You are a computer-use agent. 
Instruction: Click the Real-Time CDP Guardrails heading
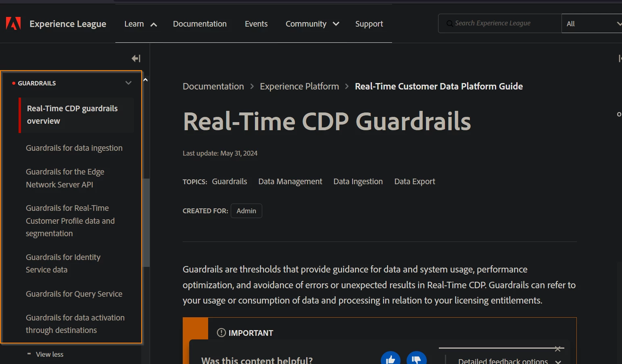[327, 121]
